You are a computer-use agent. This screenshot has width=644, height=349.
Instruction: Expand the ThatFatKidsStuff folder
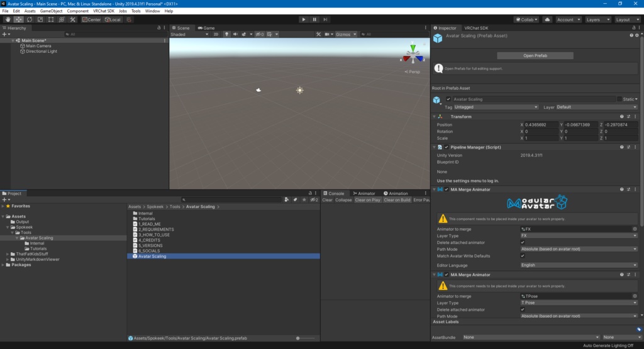(8, 254)
